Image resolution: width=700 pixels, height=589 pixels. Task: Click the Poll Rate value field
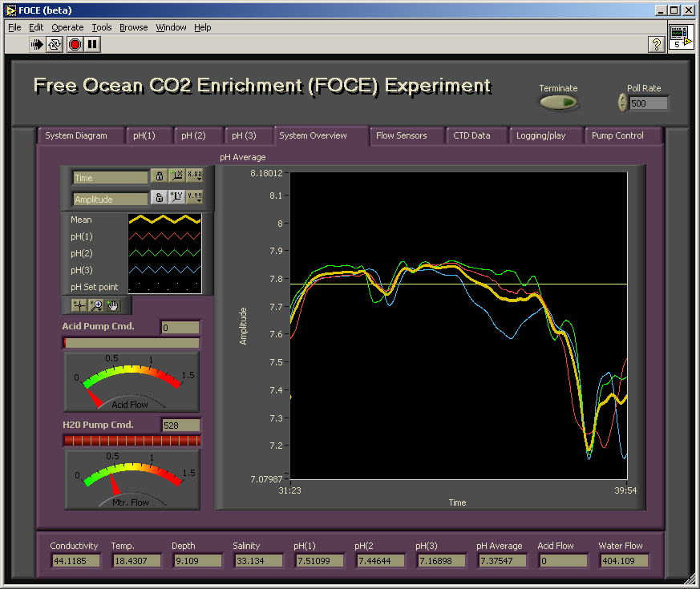[x=649, y=103]
